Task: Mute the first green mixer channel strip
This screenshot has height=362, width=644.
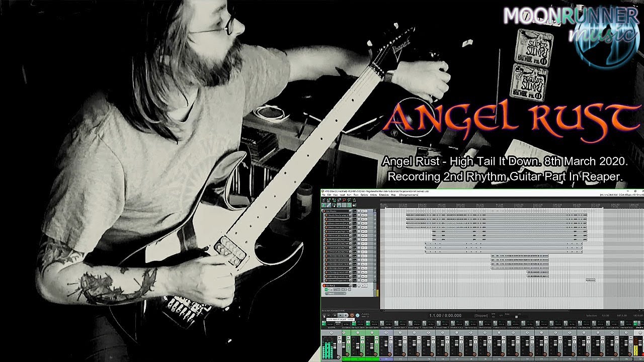Action: click(x=349, y=337)
